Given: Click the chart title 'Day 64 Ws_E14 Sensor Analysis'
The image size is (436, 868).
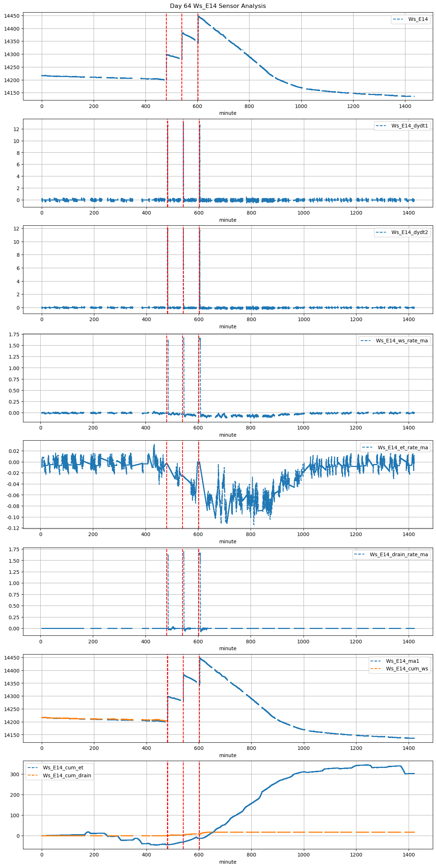Looking at the screenshot, I should (x=218, y=6).
